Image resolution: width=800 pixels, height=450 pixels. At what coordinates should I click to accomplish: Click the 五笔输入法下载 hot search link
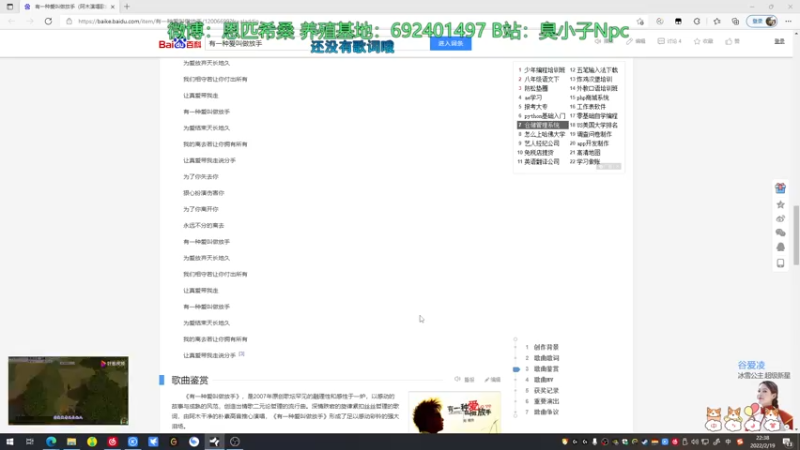click(x=597, y=70)
